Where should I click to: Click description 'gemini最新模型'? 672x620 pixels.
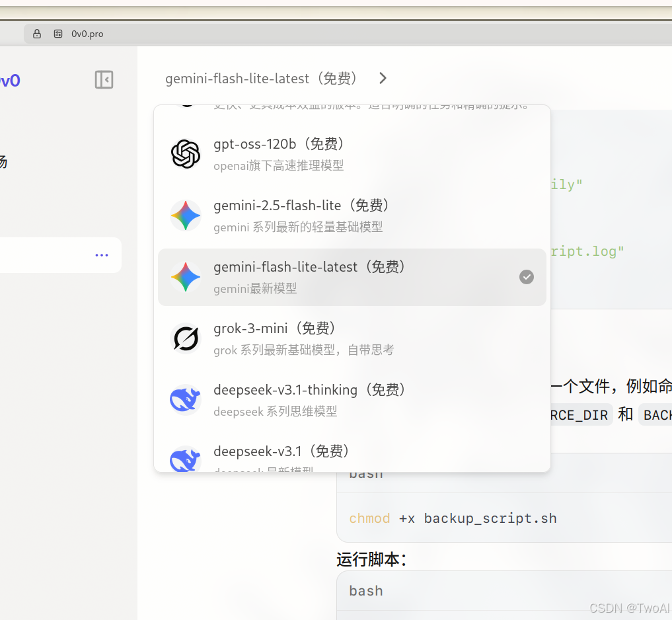pos(255,289)
